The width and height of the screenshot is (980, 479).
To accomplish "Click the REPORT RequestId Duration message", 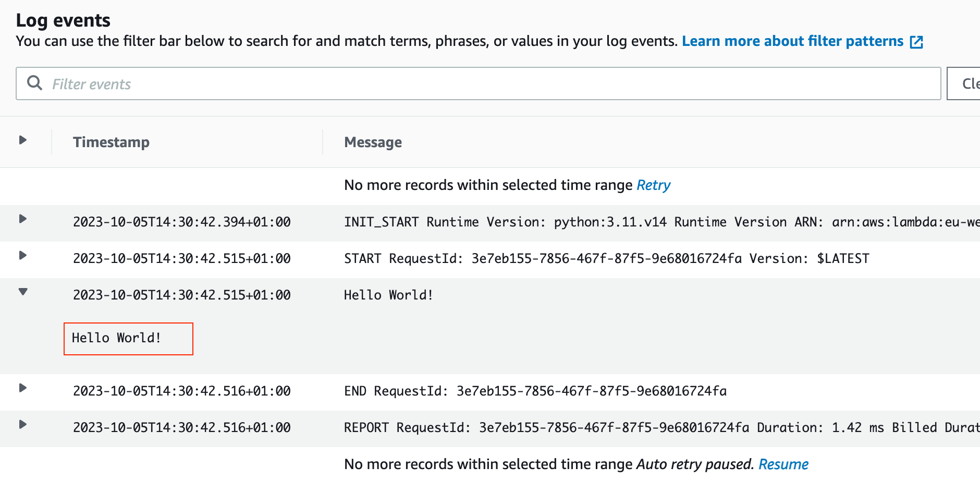I will coord(661,428).
